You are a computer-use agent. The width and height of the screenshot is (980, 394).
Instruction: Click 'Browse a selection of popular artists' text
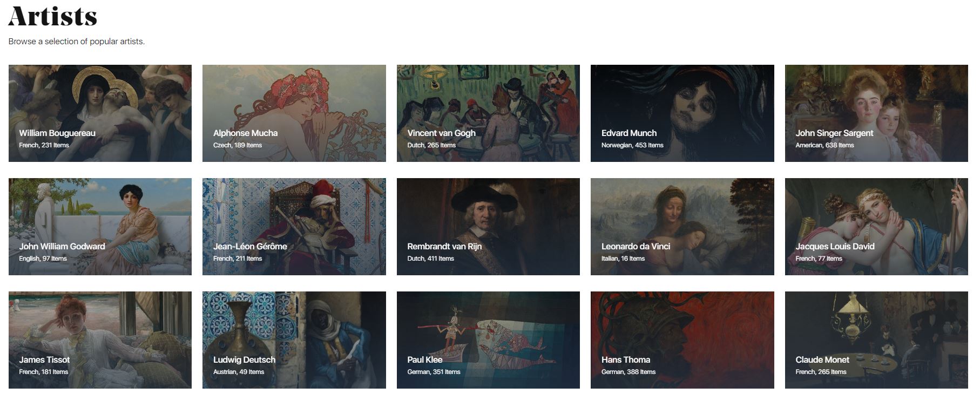(76, 42)
